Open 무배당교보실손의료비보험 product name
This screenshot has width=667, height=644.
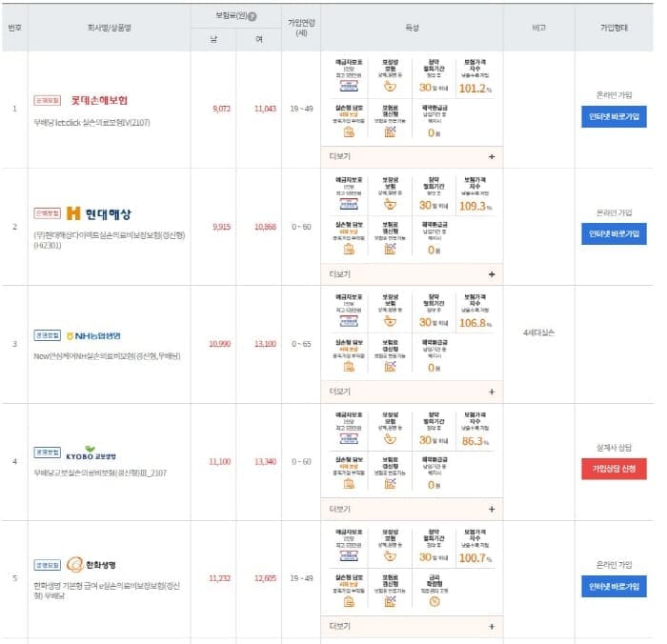pos(100,473)
